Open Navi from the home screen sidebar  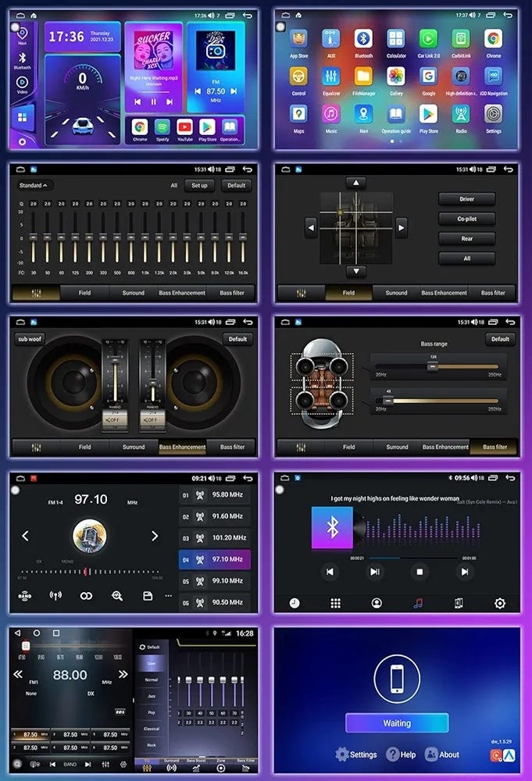22,36
